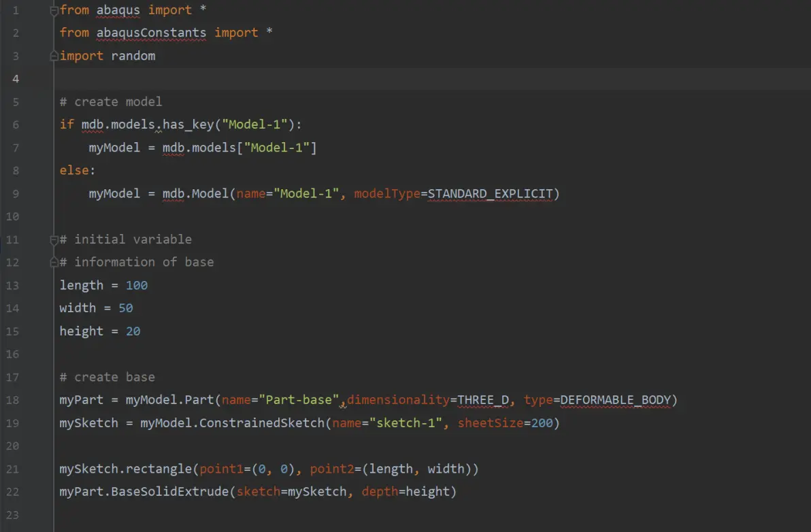This screenshot has height=532, width=811.
Task: Click the 'THREE_D' constant
Action: [483, 399]
